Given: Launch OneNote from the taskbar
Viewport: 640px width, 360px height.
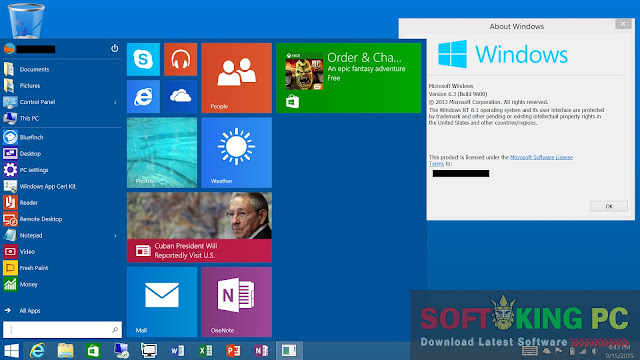Looking at the screenshot, I should coord(261,351).
